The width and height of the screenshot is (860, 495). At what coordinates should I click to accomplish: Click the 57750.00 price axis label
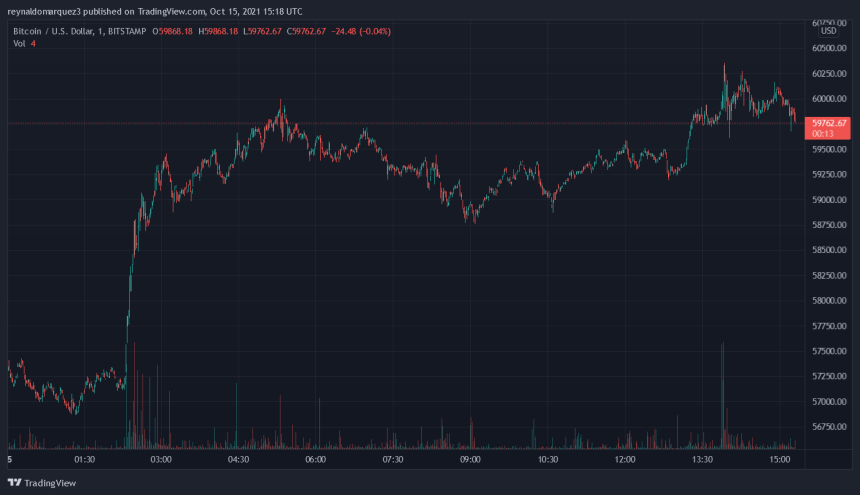coord(829,326)
